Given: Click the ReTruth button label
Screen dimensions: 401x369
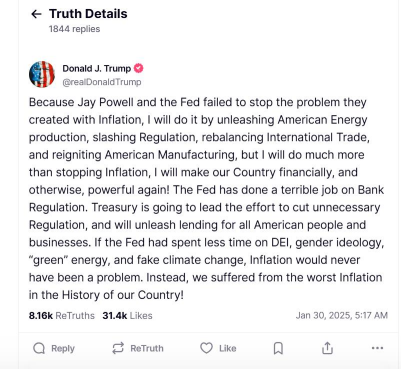Looking at the screenshot, I should (147, 348).
